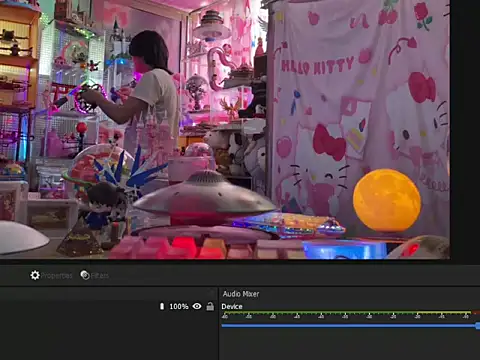Click the blue volume slider handle
This screenshot has height=360, width=480.
click(478, 326)
